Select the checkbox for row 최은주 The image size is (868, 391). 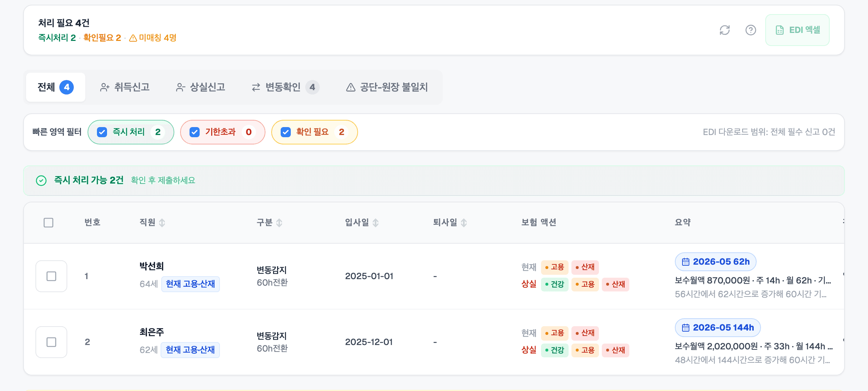(x=51, y=342)
